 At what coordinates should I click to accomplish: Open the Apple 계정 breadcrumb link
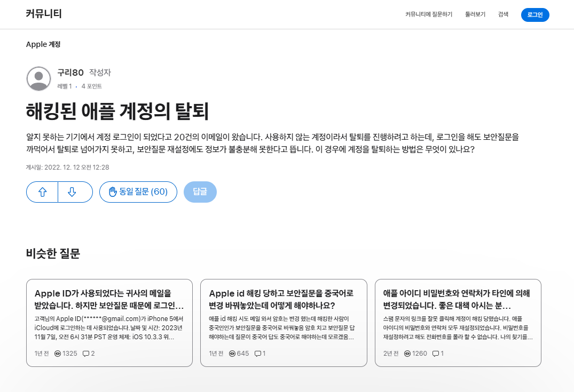(x=43, y=44)
